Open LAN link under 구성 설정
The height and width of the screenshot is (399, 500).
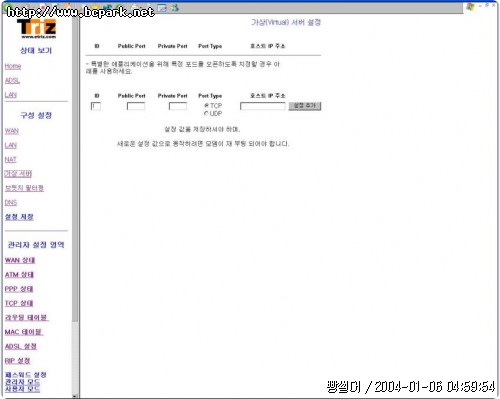pos(11,145)
